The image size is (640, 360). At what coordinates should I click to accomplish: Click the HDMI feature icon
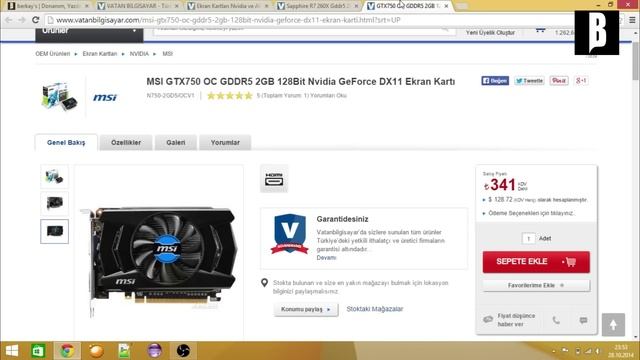pos(274,179)
